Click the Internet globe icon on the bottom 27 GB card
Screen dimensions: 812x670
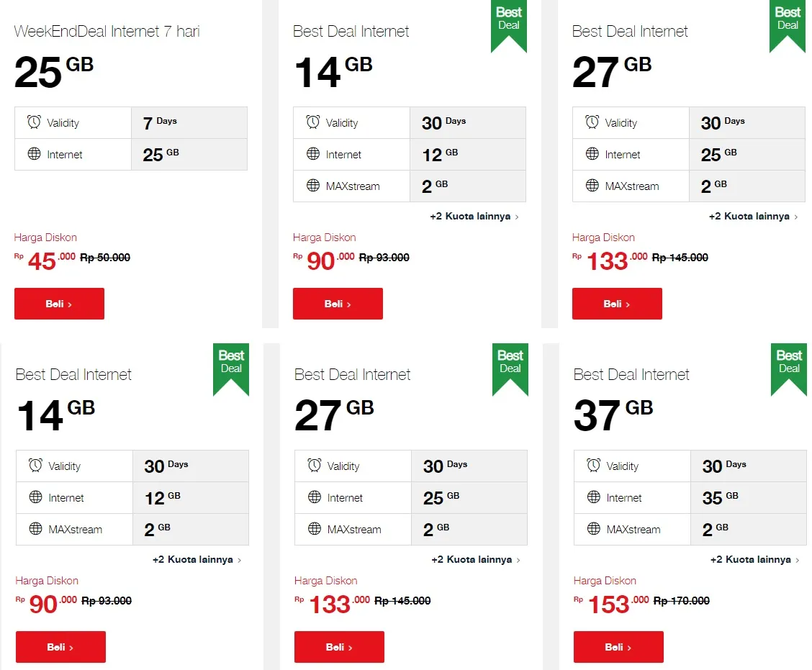(x=312, y=497)
